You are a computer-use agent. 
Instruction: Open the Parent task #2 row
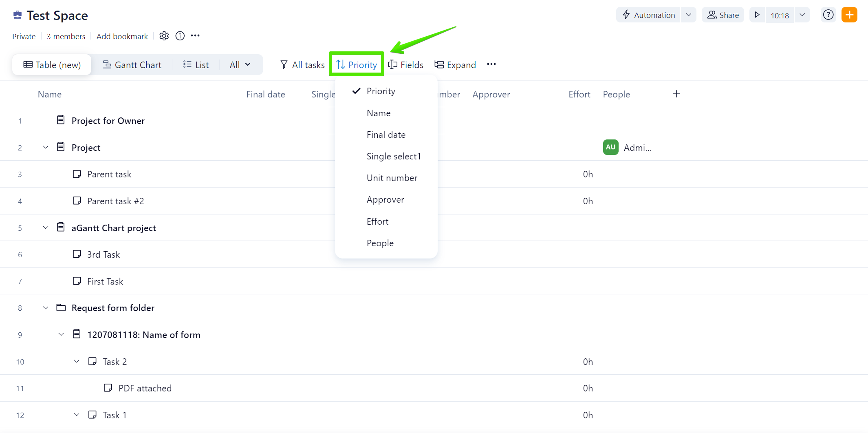115,201
